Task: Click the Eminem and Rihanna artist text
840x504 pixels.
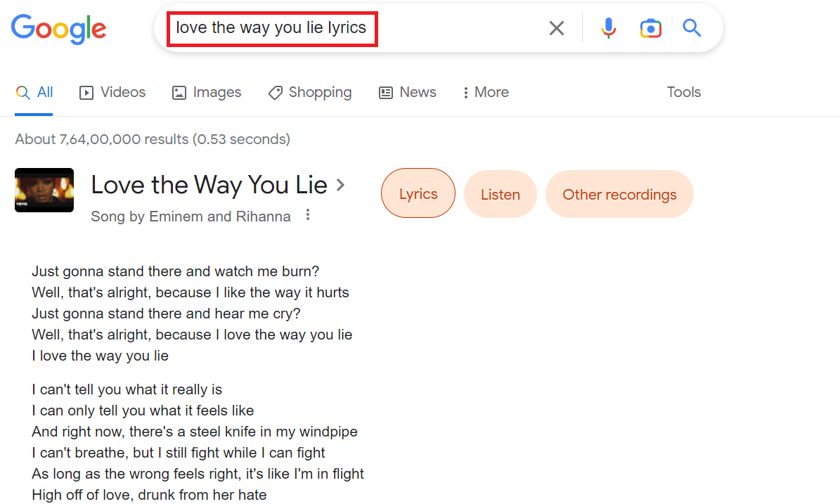Action: (x=190, y=216)
